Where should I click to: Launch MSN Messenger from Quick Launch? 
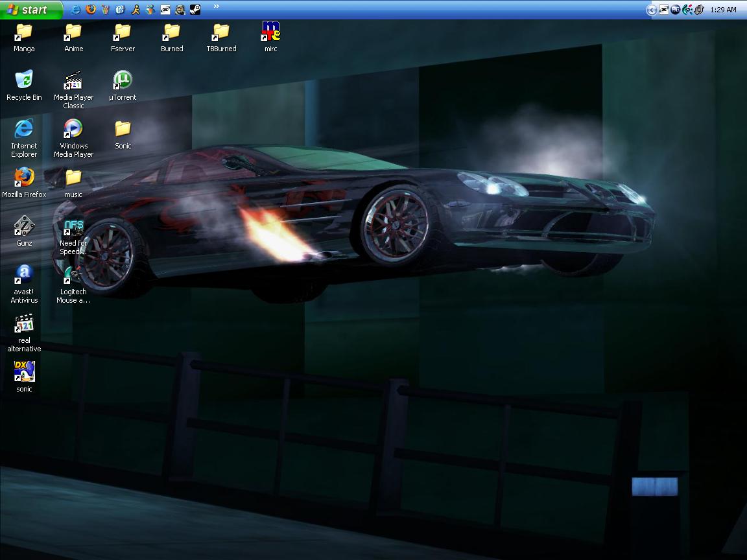[150, 10]
